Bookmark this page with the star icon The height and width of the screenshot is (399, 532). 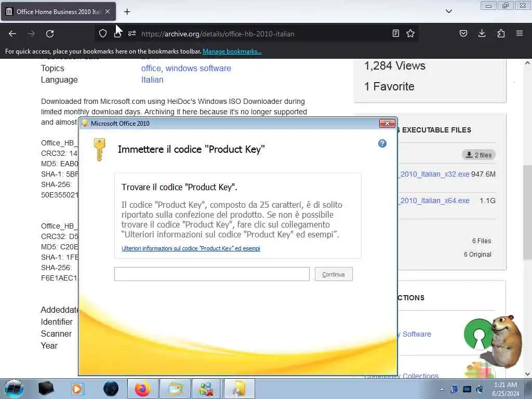(410, 33)
